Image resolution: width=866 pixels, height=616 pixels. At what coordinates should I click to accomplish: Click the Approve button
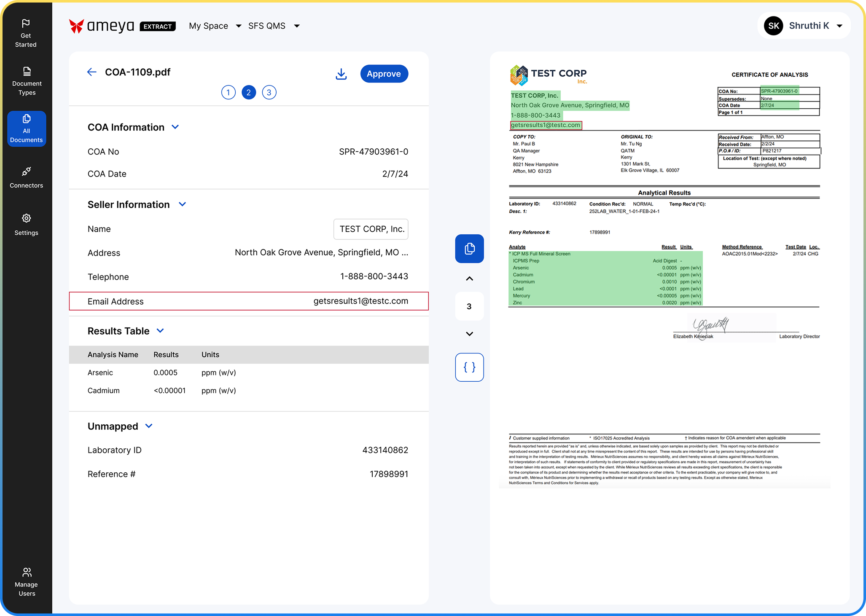(x=384, y=74)
